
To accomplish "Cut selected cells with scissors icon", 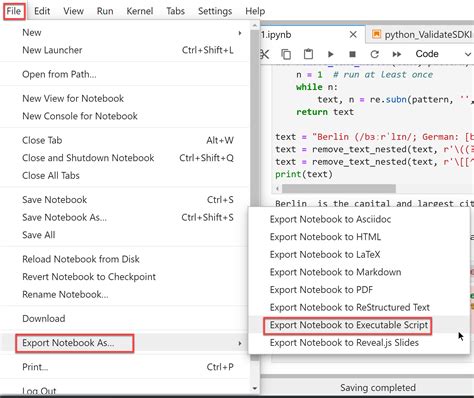I will pos(265,54).
